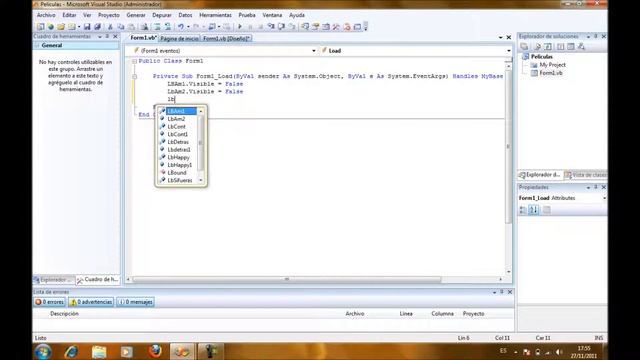Image resolution: width=640 pixels, height=360 pixels.
Task: Click the Descripción column header
Action: pyautogui.click(x=64, y=313)
